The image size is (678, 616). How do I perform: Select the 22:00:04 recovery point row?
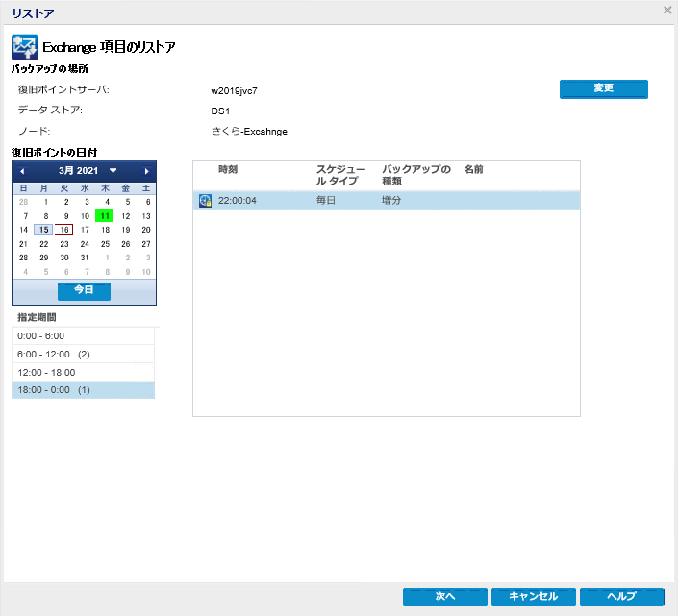coord(387,201)
